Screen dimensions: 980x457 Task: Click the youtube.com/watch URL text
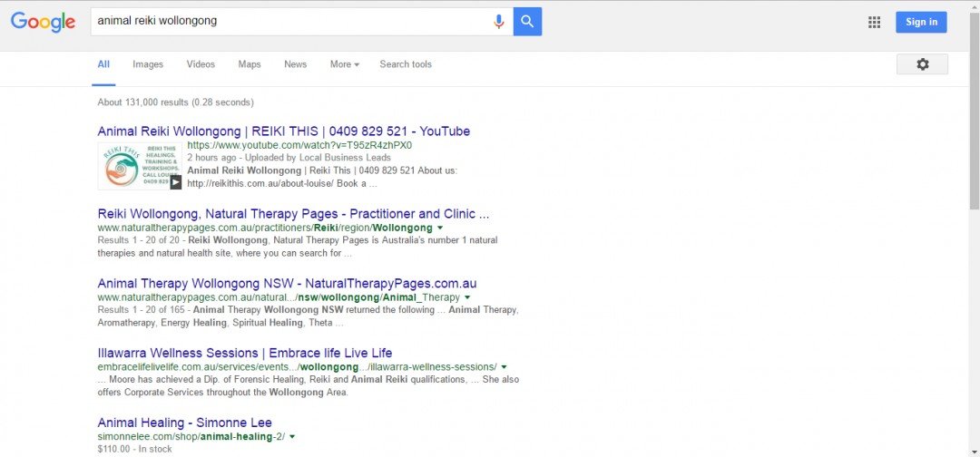(x=299, y=145)
